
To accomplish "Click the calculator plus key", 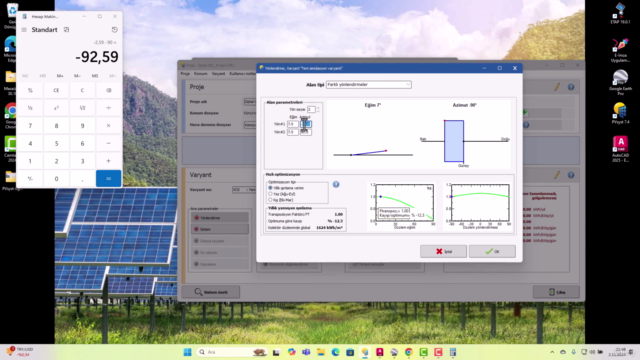I will click(x=109, y=161).
